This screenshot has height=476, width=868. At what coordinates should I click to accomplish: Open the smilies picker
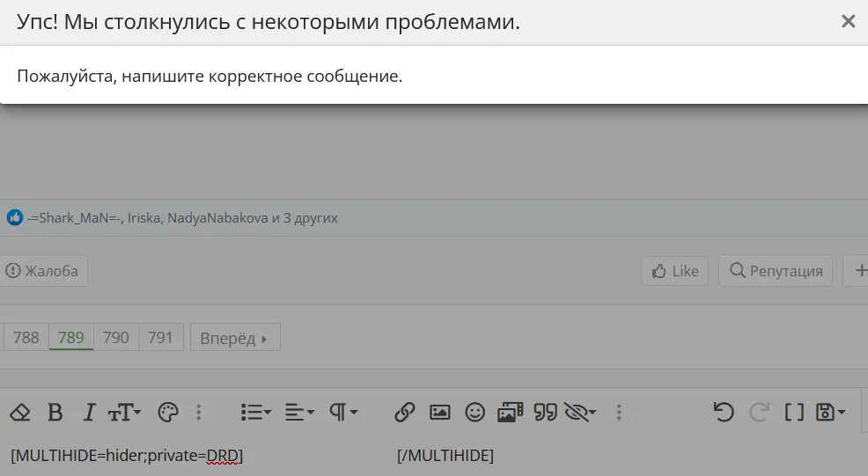pos(475,413)
